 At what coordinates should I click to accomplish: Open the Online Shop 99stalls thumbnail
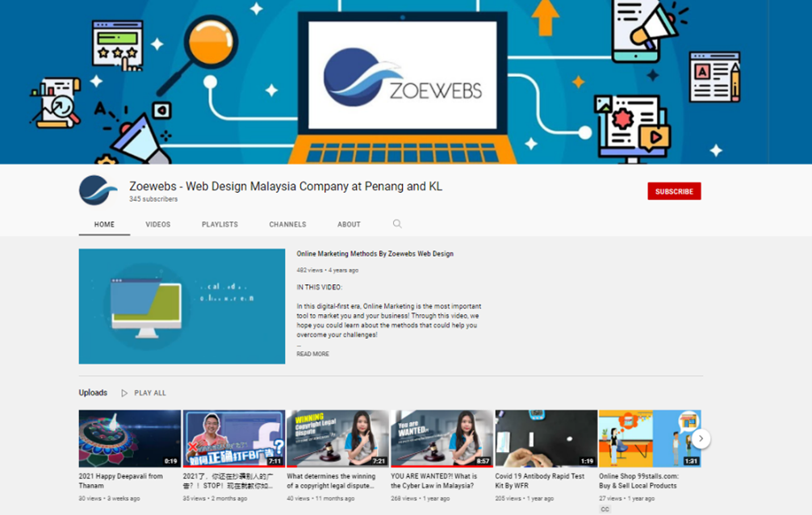tap(650, 438)
